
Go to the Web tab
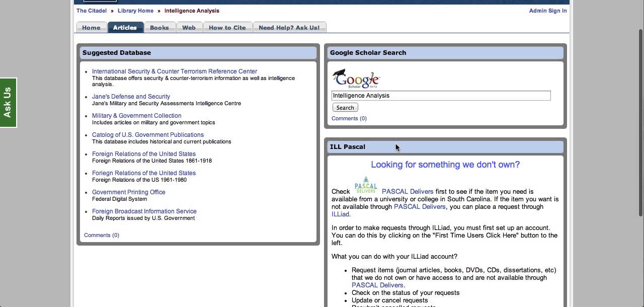pyautogui.click(x=189, y=27)
